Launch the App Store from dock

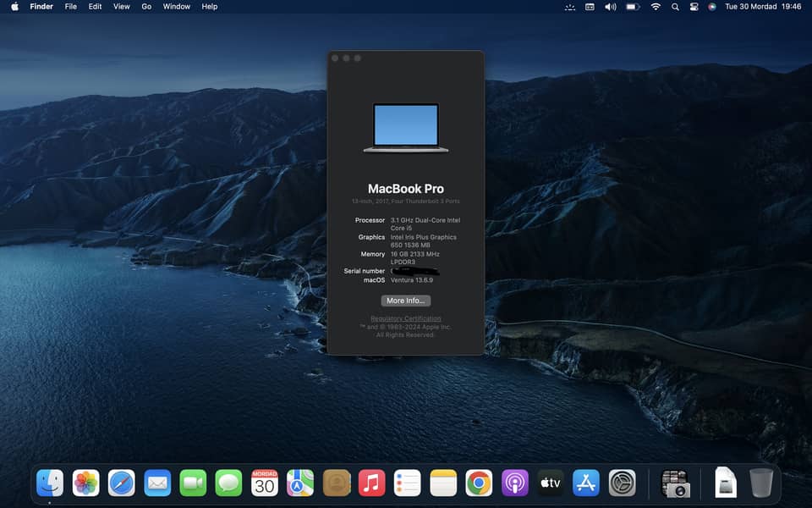(x=586, y=483)
